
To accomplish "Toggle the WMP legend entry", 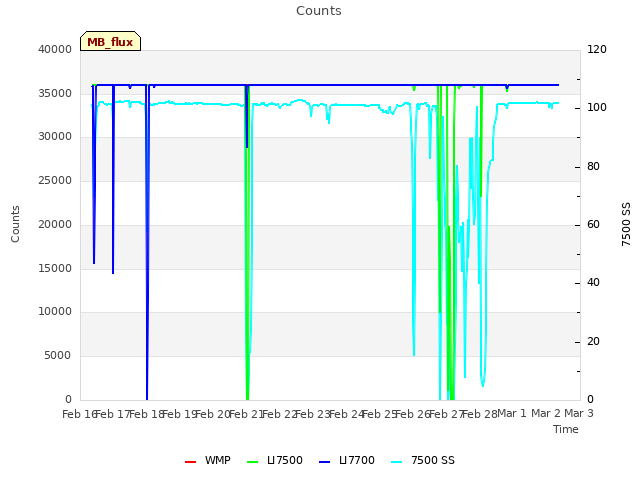I will coord(208,460).
